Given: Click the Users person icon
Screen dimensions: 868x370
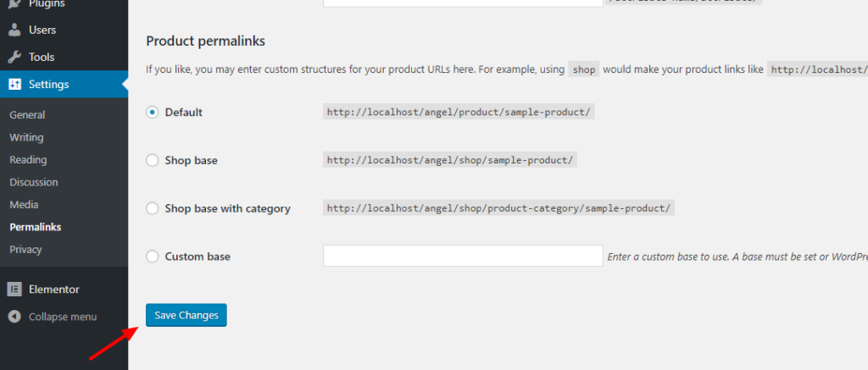Looking at the screenshot, I should (14, 30).
